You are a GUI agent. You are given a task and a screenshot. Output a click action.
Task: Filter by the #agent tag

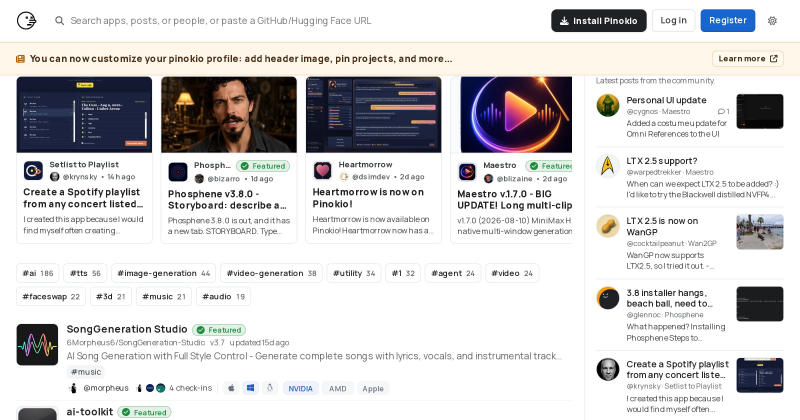click(453, 274)
